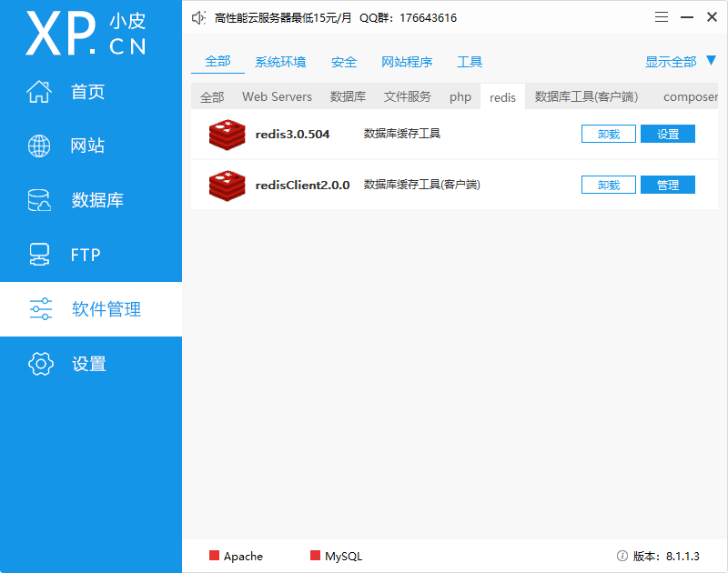This screenshot has height=573, width=728.
Task: Select the php sub-tab
Action: [x=460, y=97]
